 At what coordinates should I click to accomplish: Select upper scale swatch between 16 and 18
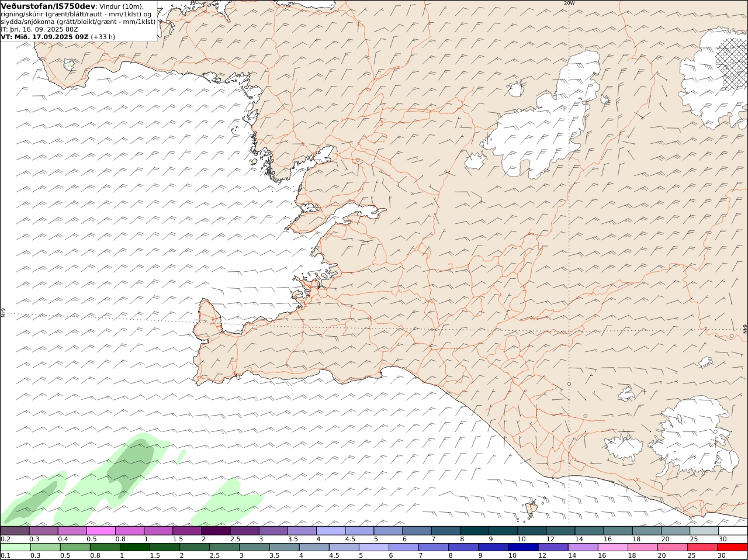[x=618, y=531]
